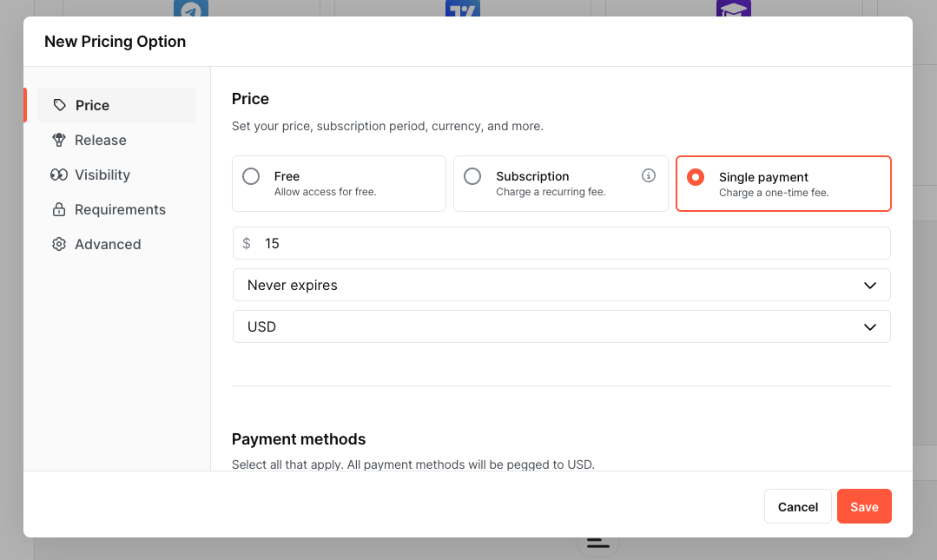Expand the USD currency dropdown

click(x=561, y=326)
